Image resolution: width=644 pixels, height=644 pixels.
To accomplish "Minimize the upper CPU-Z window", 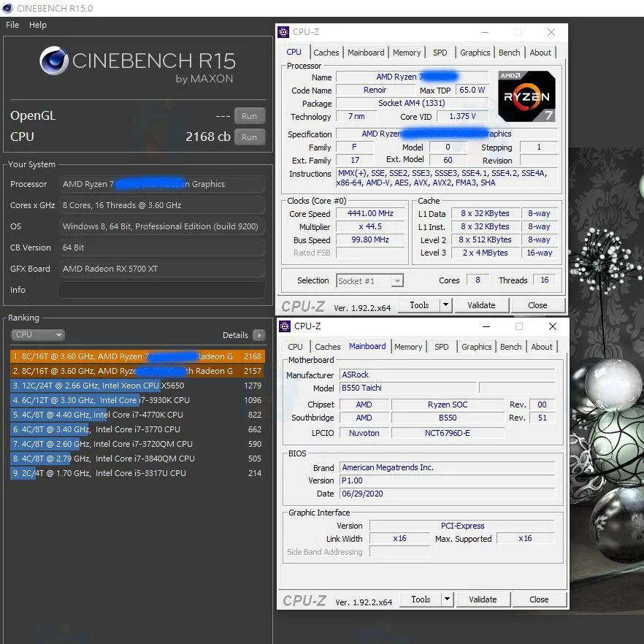I will [x=485, y=32].
